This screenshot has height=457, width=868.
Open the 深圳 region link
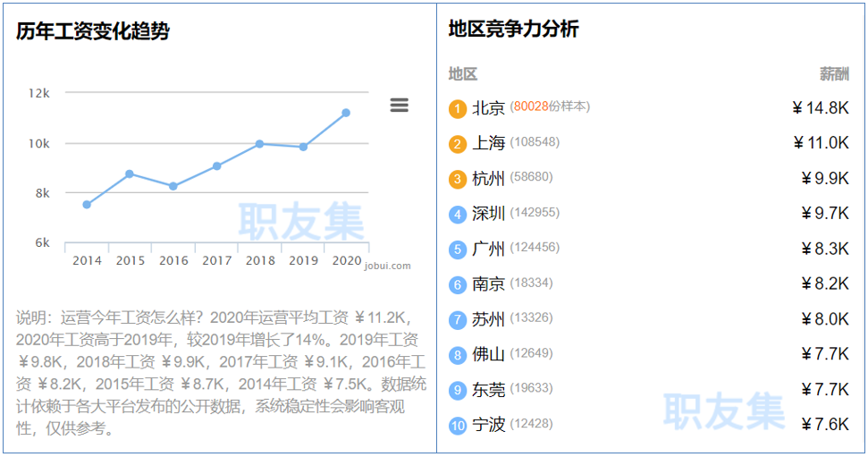[488, 214]
